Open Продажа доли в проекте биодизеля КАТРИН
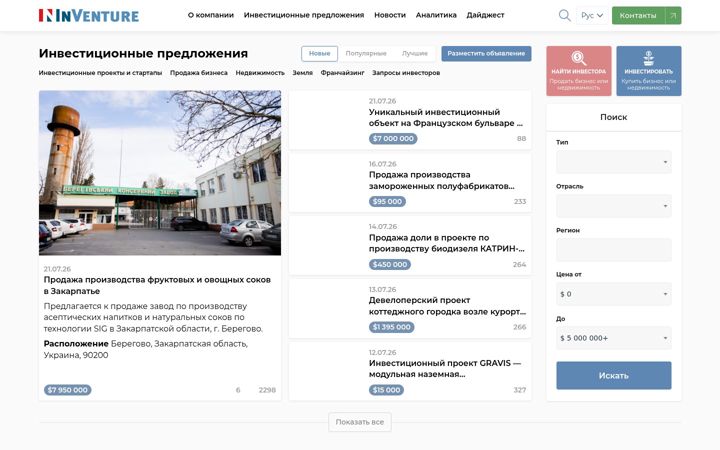Viewport: 720px width, 450px height. (446, 243)
